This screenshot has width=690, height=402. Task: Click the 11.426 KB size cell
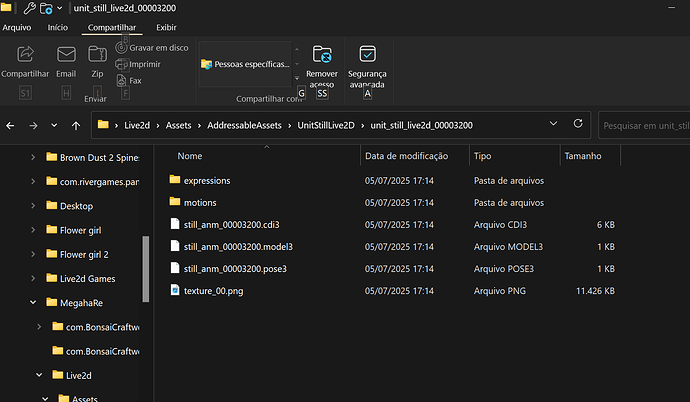[595, 291]
